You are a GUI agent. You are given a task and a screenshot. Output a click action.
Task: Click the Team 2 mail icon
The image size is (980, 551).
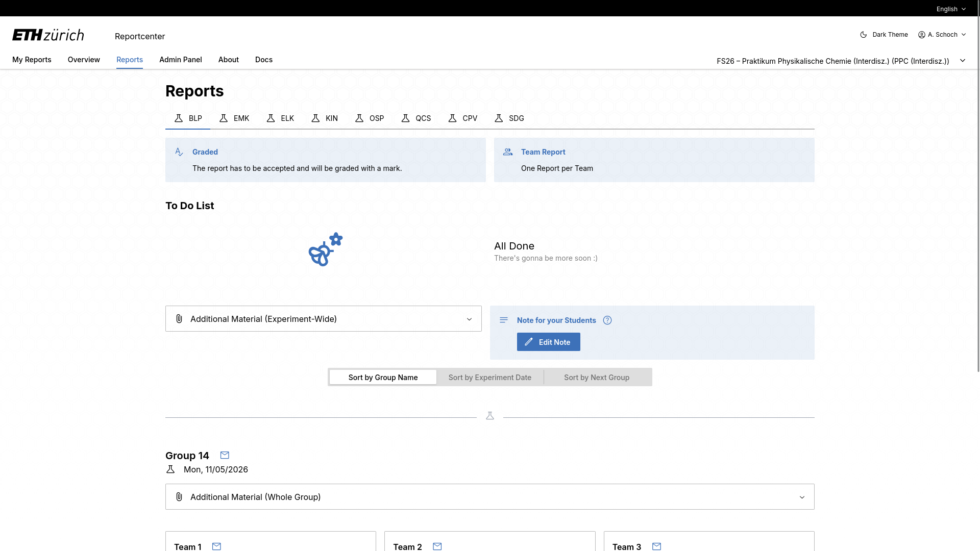point(437,546)
